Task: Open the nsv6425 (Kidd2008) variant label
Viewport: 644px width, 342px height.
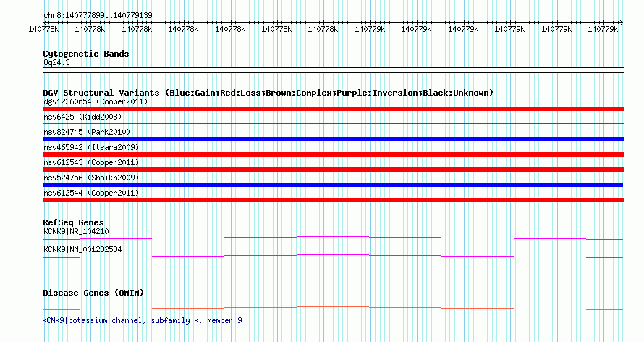Action: click(x=82, y=117)
